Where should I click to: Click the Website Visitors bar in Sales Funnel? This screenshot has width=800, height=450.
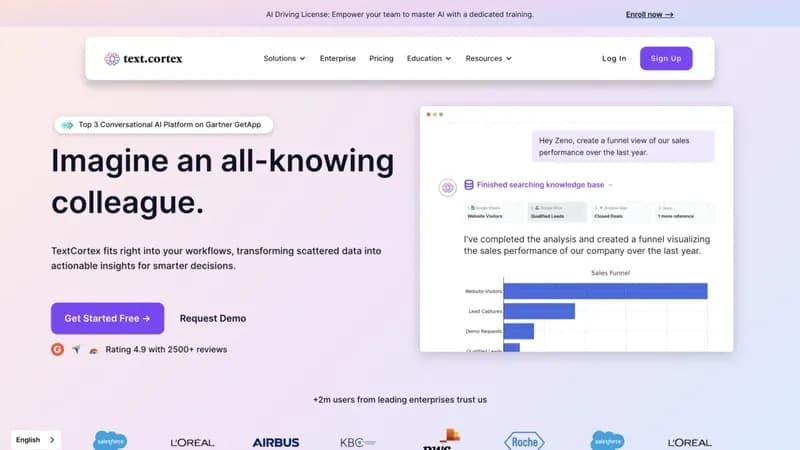pyautogui.click(x=605, y=291)
